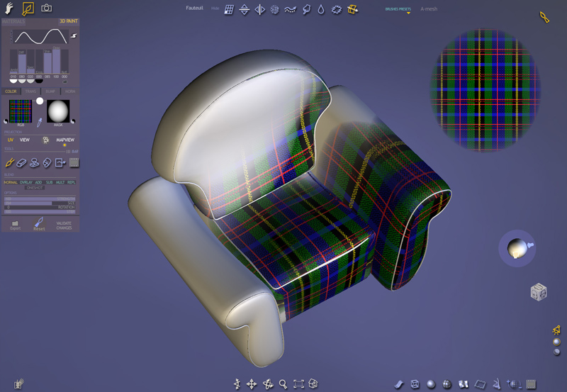Switch to smooth sphere shading icon

pyautogui.click(x=431, y=384)
